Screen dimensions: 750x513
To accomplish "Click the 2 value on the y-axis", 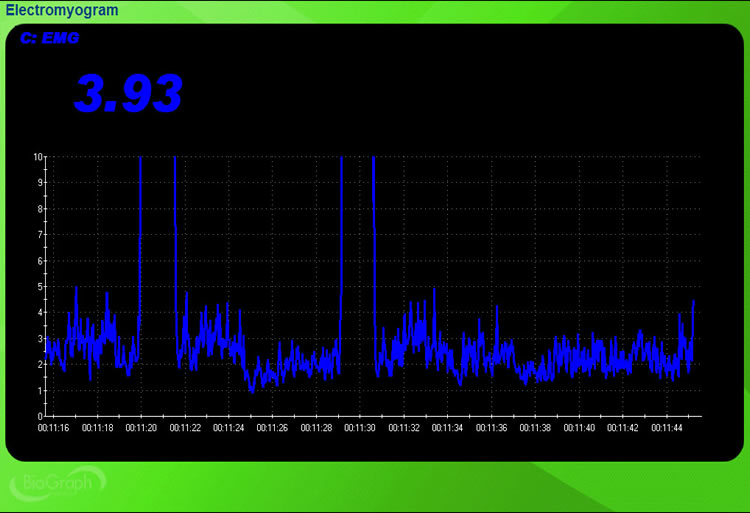I will coord(38,364).
